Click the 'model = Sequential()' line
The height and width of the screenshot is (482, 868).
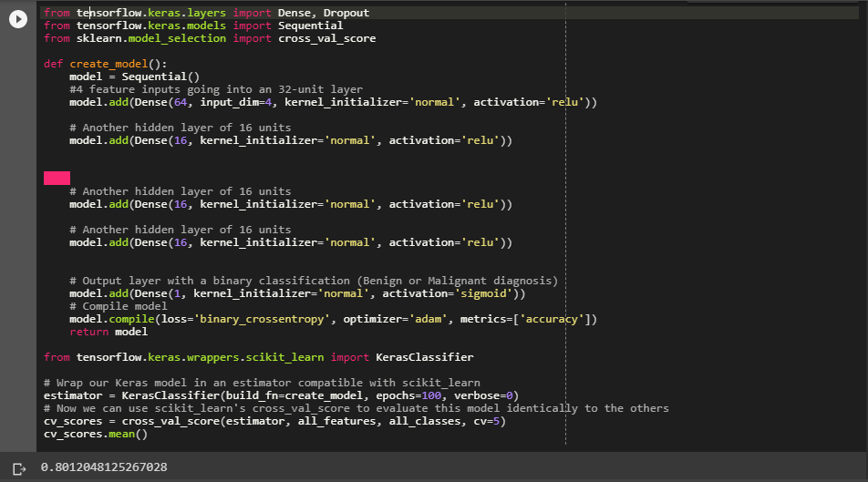[135, 77]
